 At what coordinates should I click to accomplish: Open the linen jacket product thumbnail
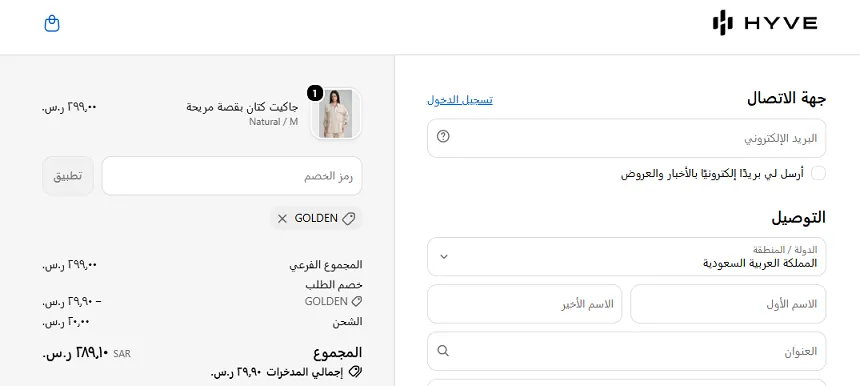point(336,113)
